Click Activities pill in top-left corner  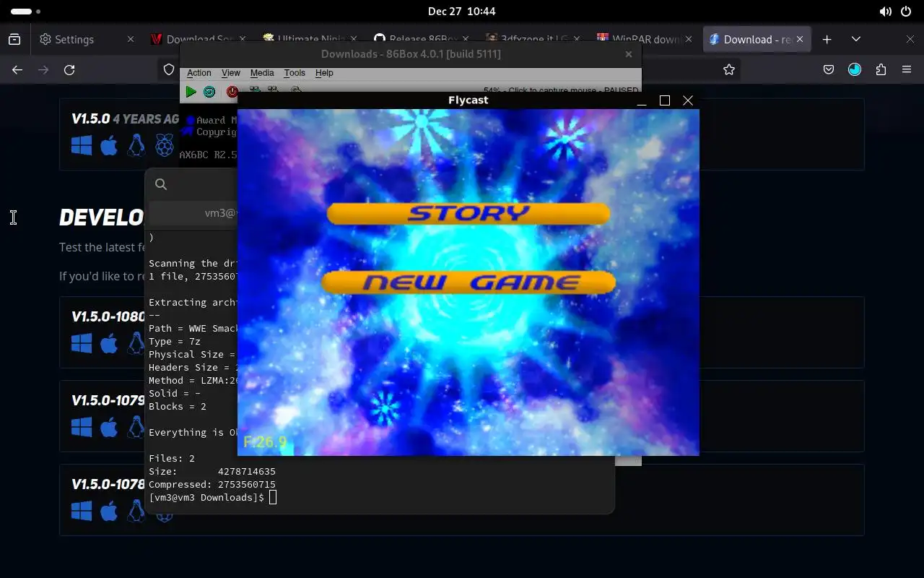pos(26,12)
